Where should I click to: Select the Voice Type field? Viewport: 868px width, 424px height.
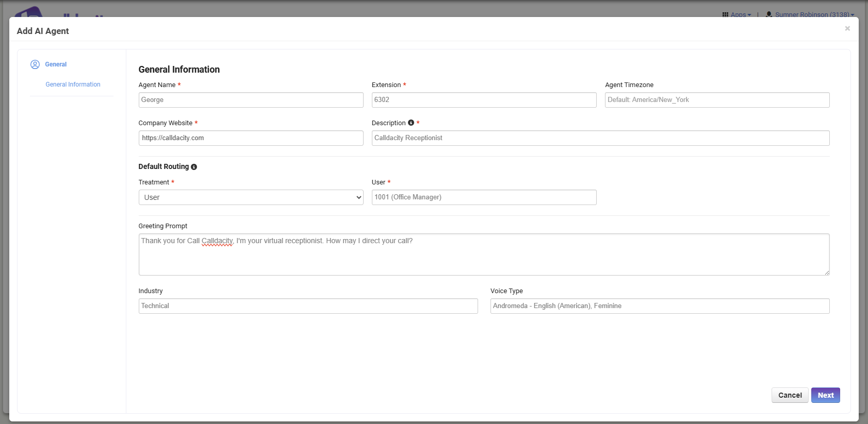[659, 306]
